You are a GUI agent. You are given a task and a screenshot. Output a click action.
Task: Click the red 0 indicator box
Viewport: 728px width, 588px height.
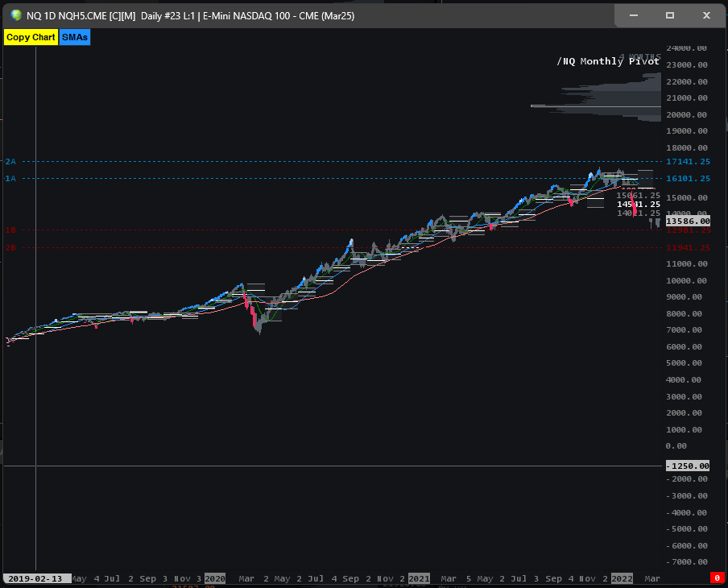pos(717,578)
